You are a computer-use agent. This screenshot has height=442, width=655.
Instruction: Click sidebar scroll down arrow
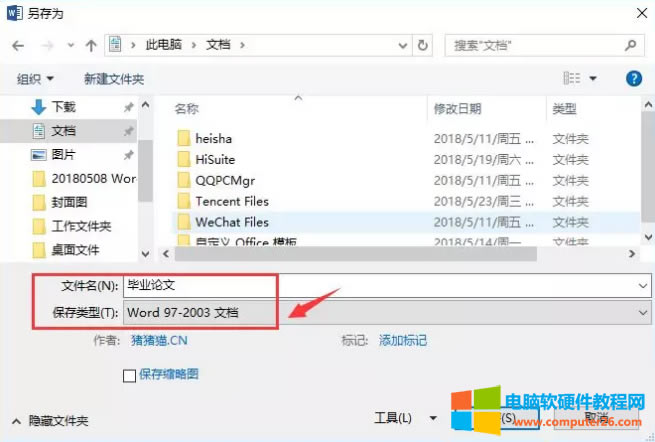pos(145,254)
